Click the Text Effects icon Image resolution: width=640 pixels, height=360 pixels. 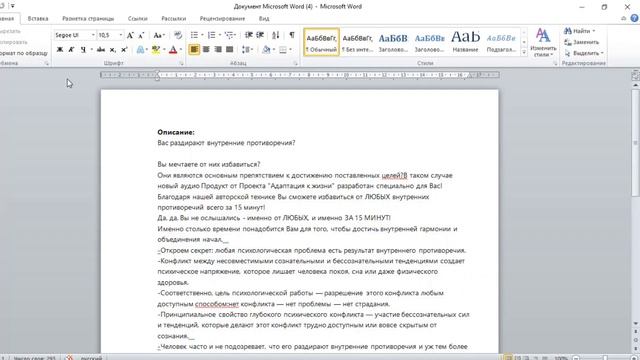[140, 49]
